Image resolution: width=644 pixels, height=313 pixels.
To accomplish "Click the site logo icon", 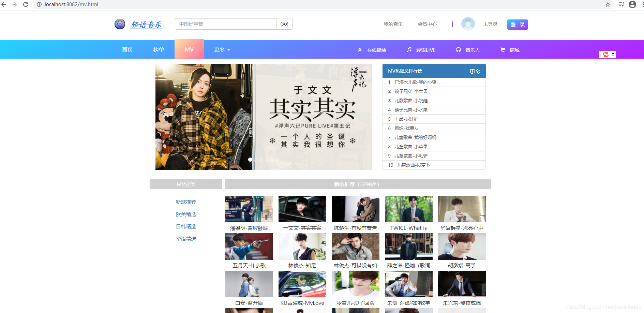I will (120, 24).
